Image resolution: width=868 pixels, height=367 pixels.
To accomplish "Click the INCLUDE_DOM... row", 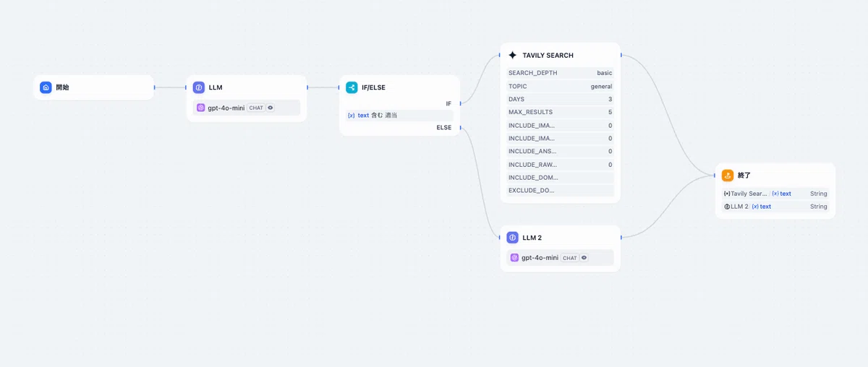I will coord(560,178).
